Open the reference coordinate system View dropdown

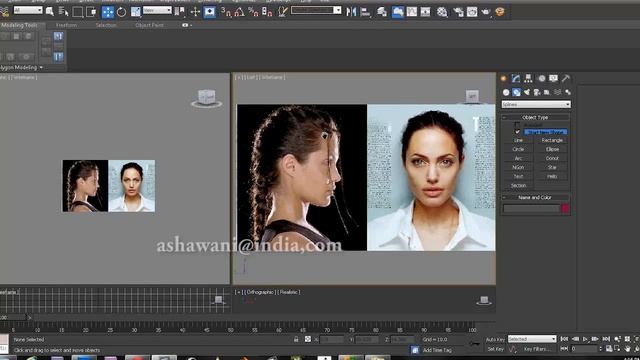(157, 10)
